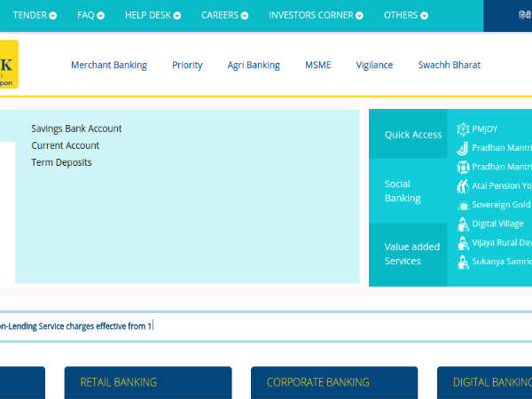
Task: Click the Atal Pension Yojana icon
Action: click(463, 186)
